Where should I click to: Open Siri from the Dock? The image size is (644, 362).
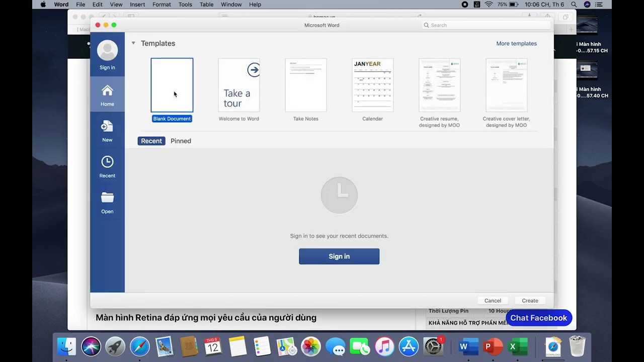point(91,346)
